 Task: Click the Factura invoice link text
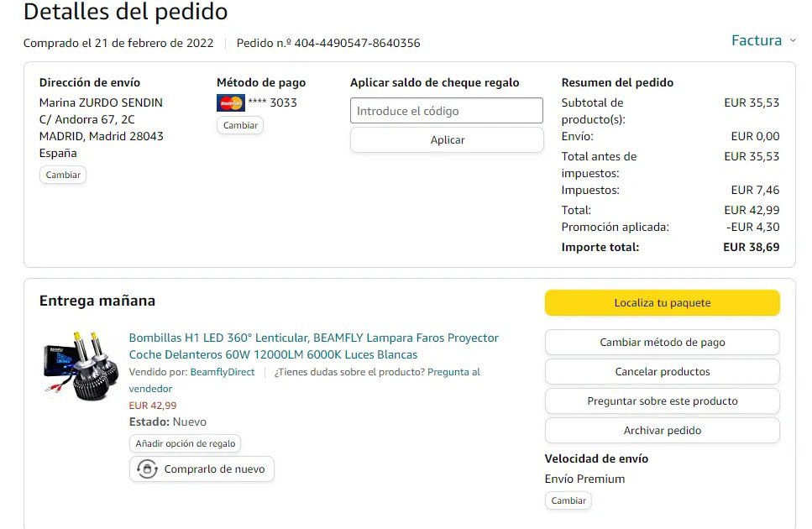756,40
